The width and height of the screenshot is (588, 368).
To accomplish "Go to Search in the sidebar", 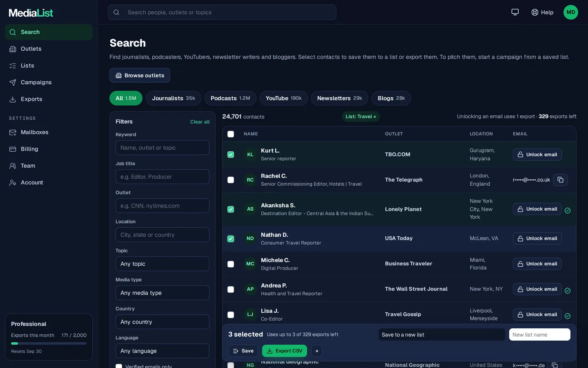I will coord(49,32).
